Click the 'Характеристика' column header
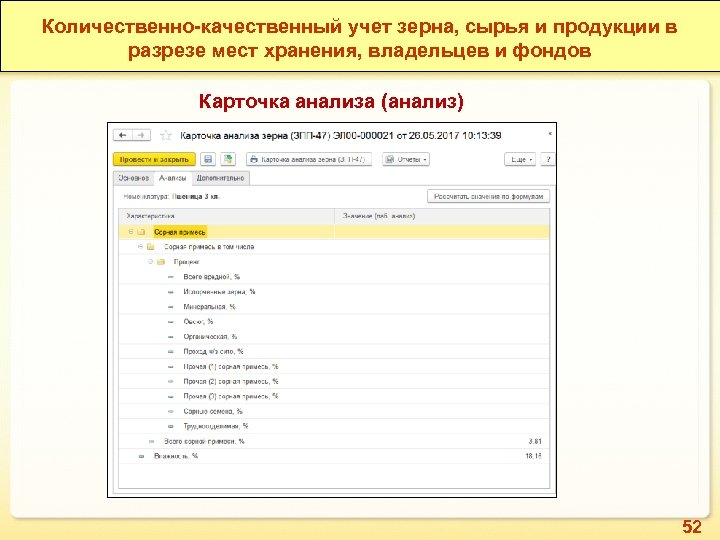 click(226, 216)
